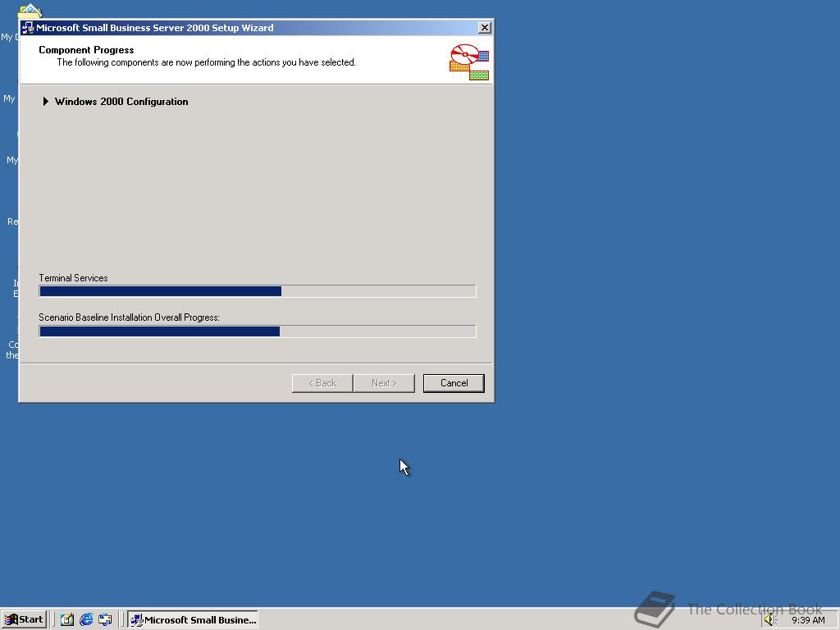The image size is (840, 630).
Task: Click the Terminal Services progress bar
Action: [x=257, y=291]
